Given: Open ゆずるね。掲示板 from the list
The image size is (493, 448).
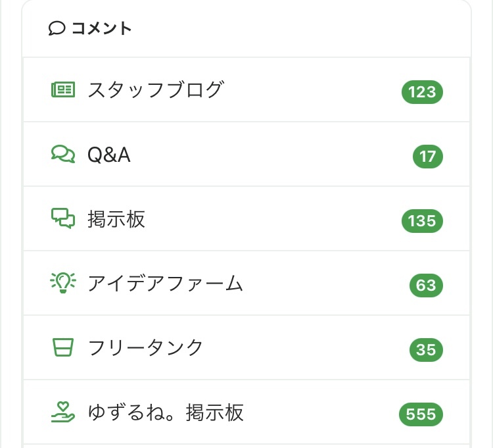Looking at the screenshot, I should click(166, 412).
